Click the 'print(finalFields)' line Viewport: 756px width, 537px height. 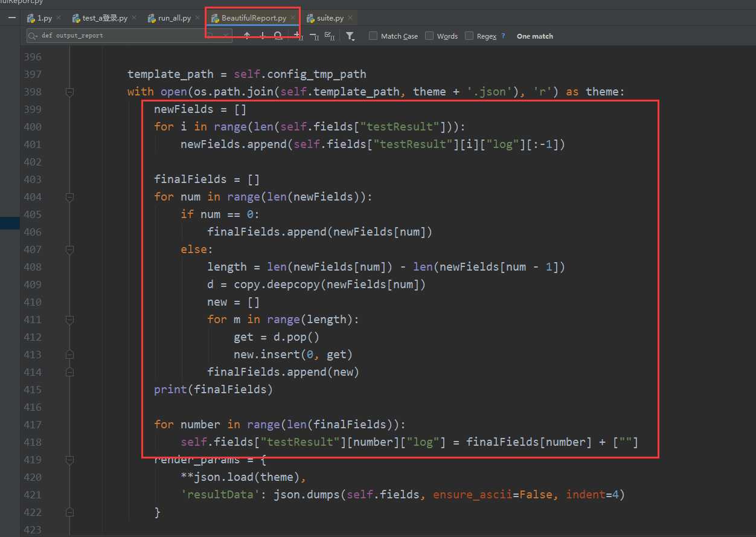214,390
